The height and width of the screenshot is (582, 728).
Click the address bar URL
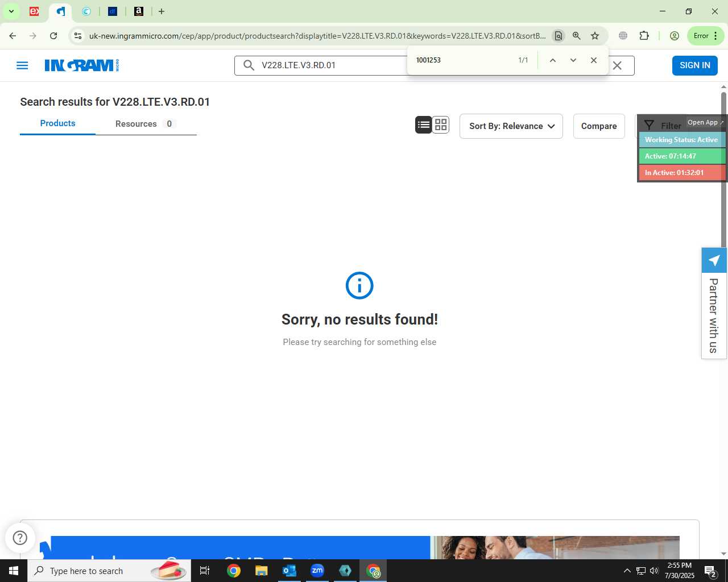(317, 36)
